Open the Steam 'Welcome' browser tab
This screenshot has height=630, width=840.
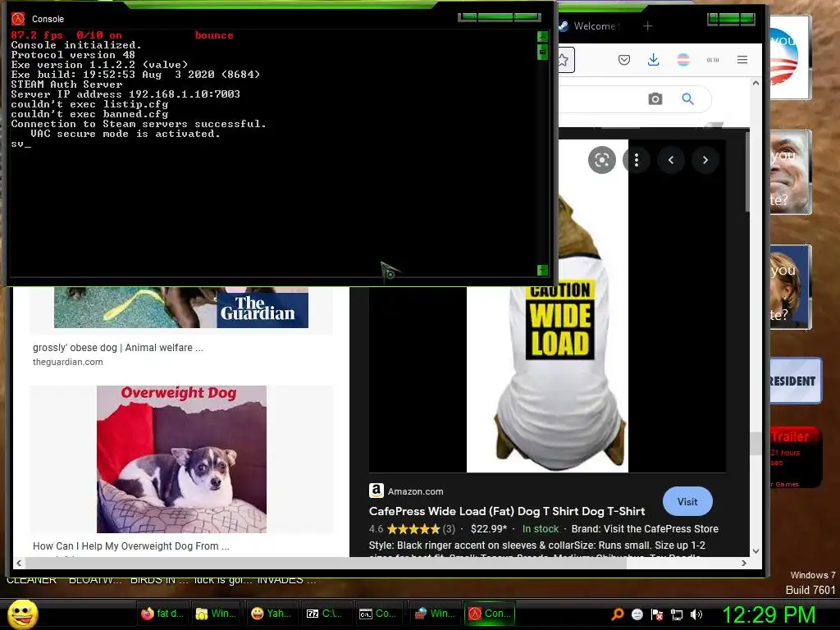[x=589, y=25]
